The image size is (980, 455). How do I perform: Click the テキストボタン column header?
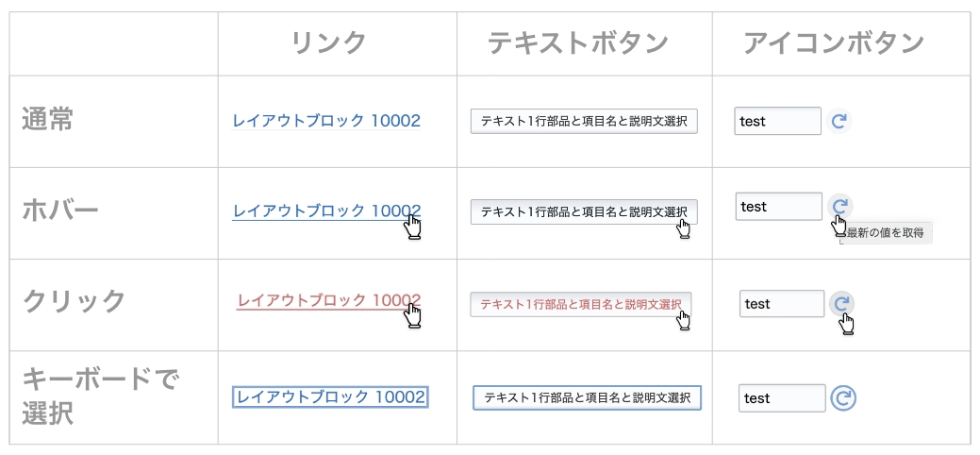[x=578, y=43]
